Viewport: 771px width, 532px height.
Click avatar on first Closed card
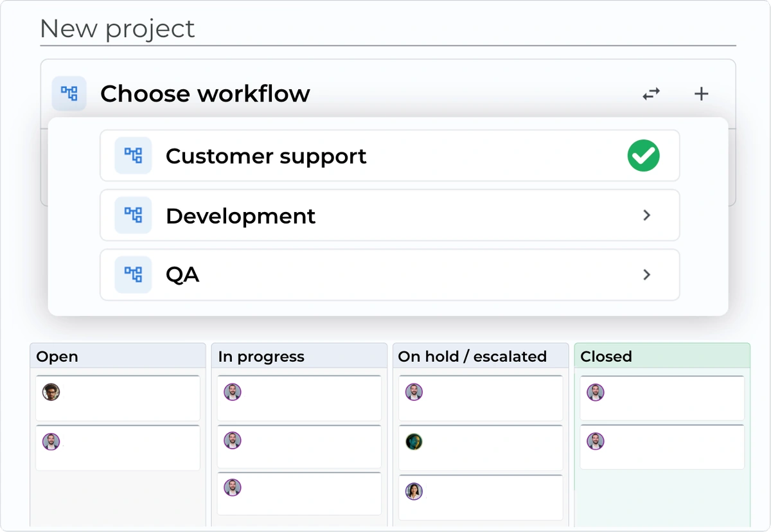(596, 392)
